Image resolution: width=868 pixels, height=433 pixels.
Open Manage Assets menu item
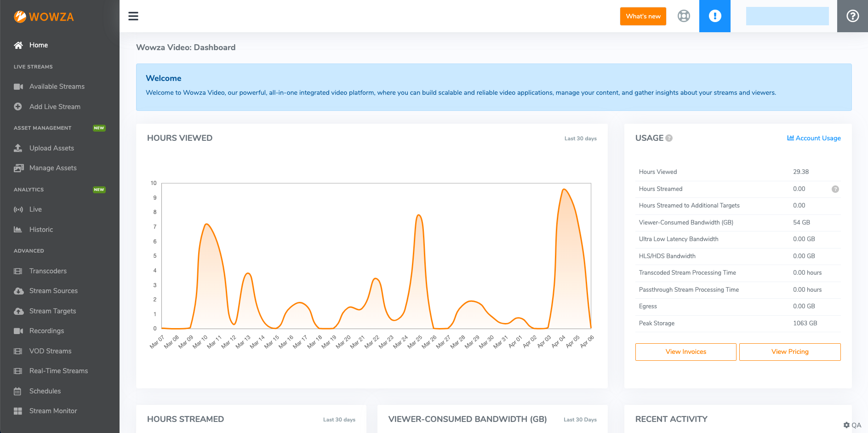pyautogui.click(x=53, y=168)
